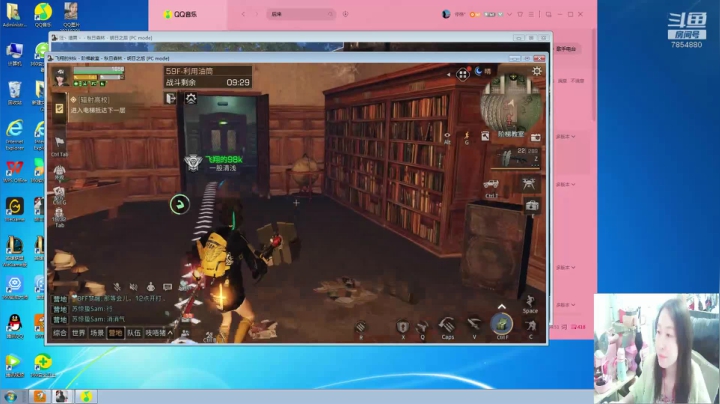Click the circular icon right of QQ Music search

(345, 14)
